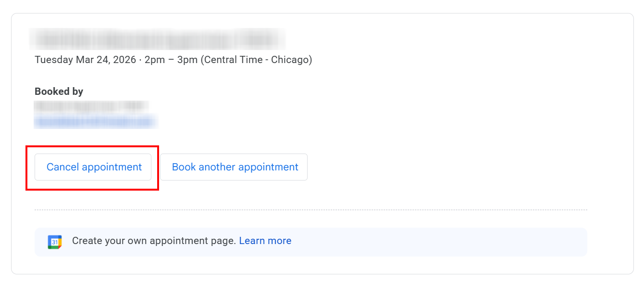The height and width of the screenshot is (284, 644).
Task: Click the calendar app icon beside the promo text
Action: 54,241
